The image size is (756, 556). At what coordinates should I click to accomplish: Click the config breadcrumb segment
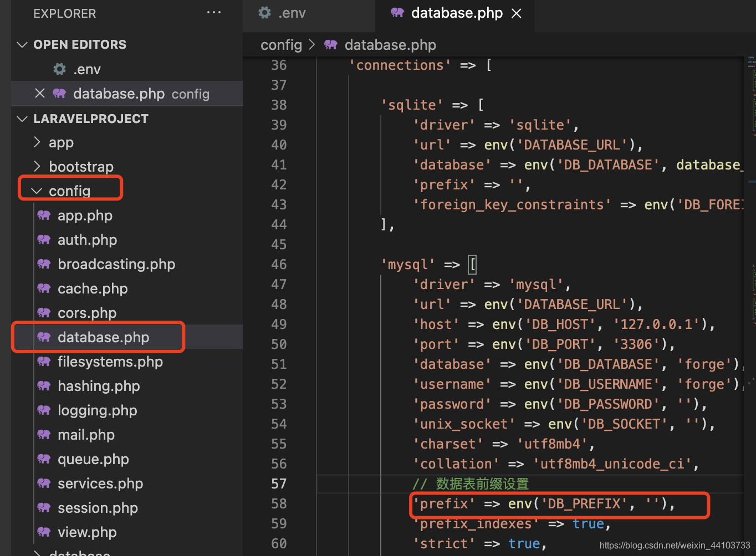[x=282, y=45]
